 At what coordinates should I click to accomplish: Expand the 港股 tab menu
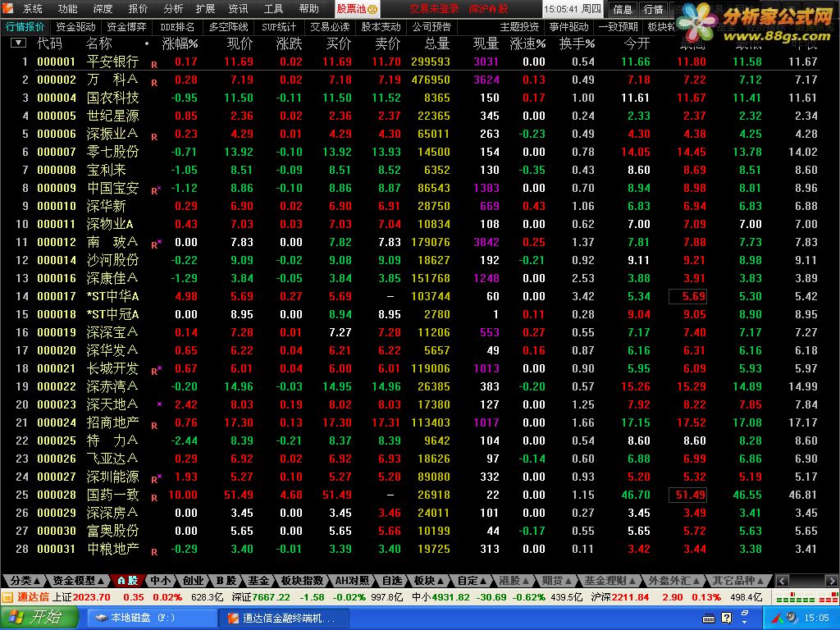[x=514, y=581]
